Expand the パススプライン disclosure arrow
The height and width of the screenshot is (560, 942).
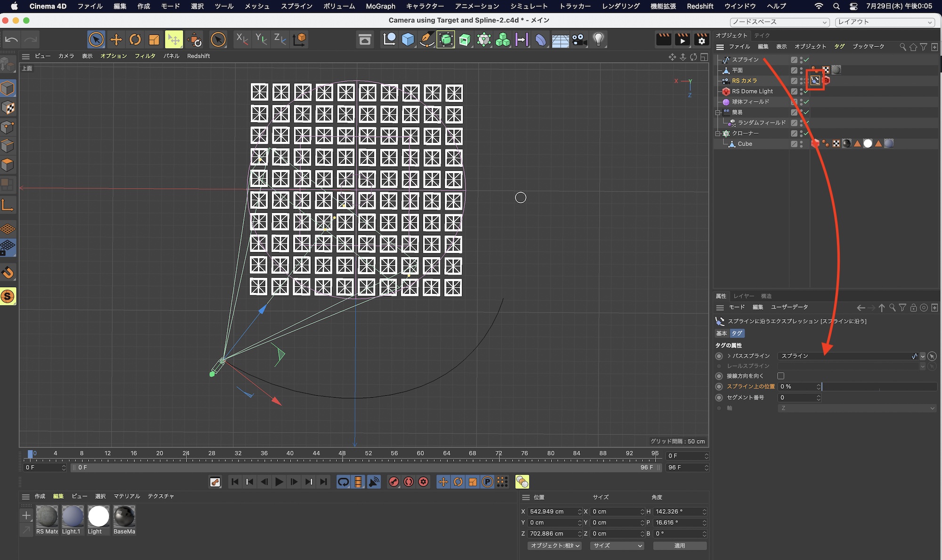pyautogui.click(x=729, y=356)
